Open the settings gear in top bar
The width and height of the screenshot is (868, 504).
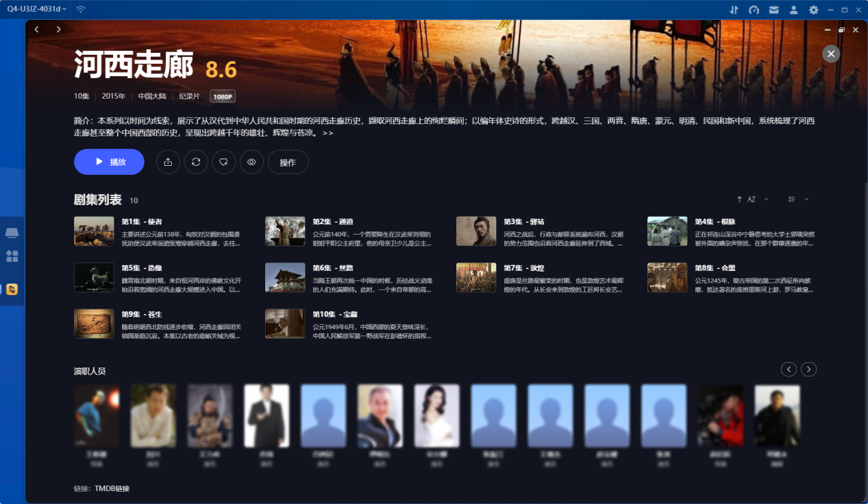(x=813, y=10)
